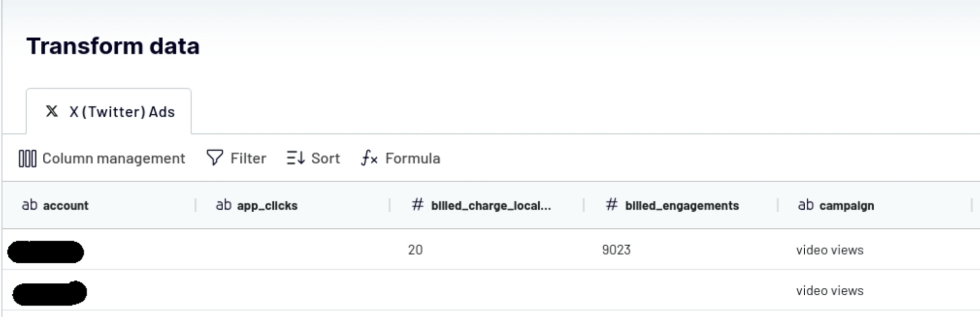980x317 pixels.
Task: Click the billed_charge value 20
Action: (x=414, y=250)
